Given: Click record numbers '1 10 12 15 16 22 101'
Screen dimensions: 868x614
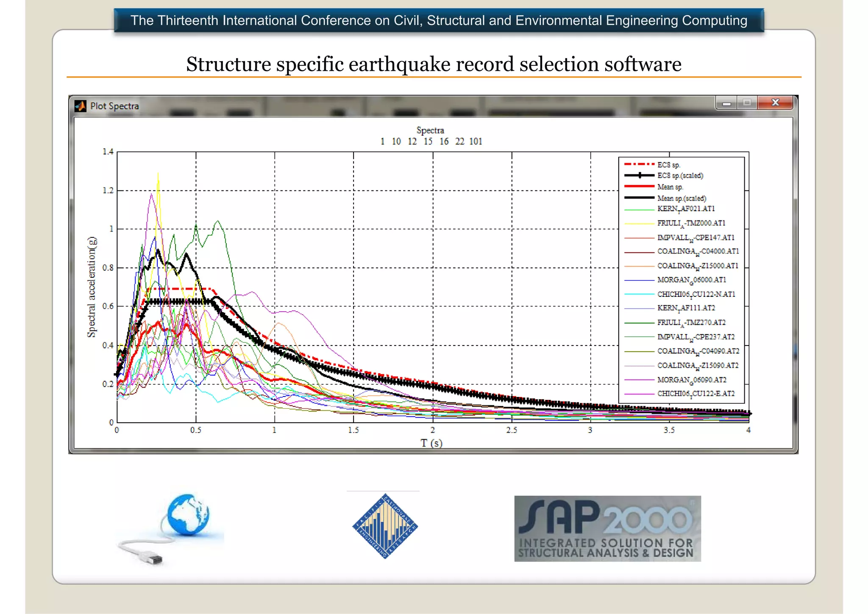Looking at the screenshot, I should [x=431, y=142].
